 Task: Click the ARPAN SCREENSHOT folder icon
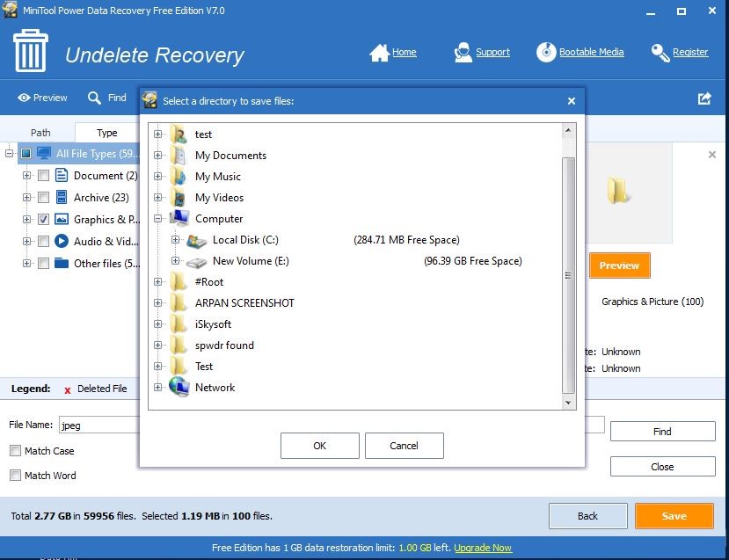click(x=179, y=302)
